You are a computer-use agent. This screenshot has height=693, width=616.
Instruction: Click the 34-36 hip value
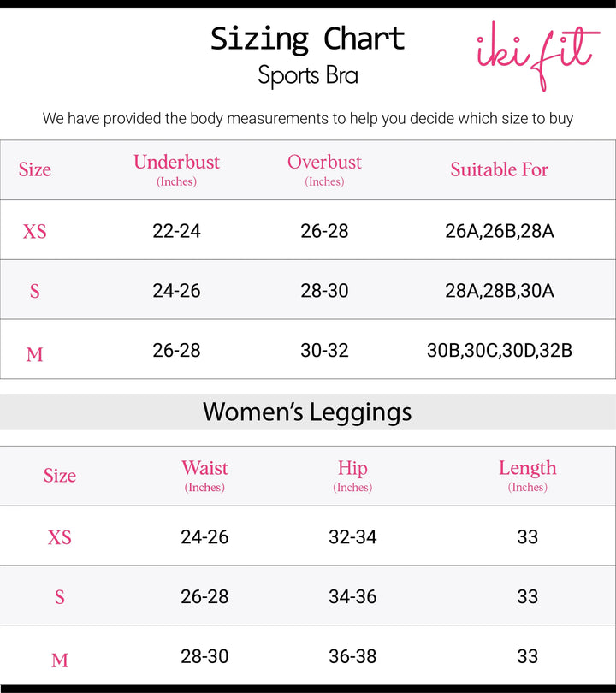tap(352, 597)
